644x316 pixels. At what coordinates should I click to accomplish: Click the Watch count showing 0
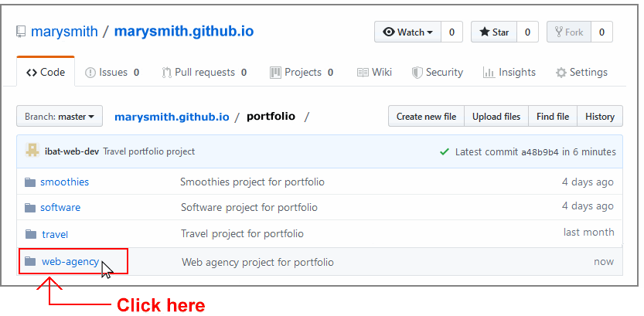[x=451, y=32]
